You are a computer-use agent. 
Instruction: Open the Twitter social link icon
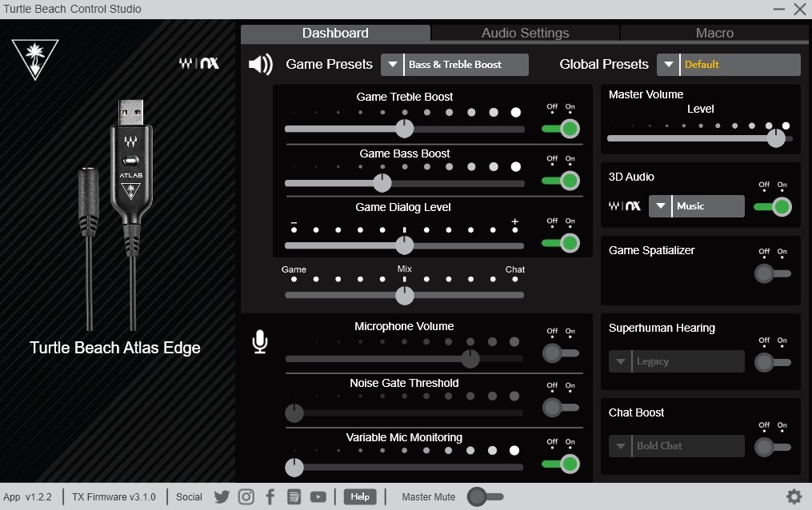coord(222,497)
